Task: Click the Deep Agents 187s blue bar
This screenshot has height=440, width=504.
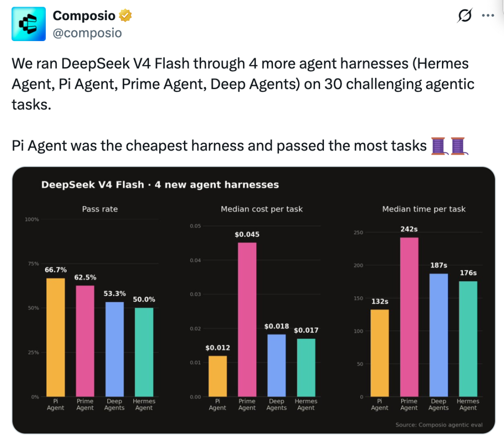Action: (x=439, y=335)
